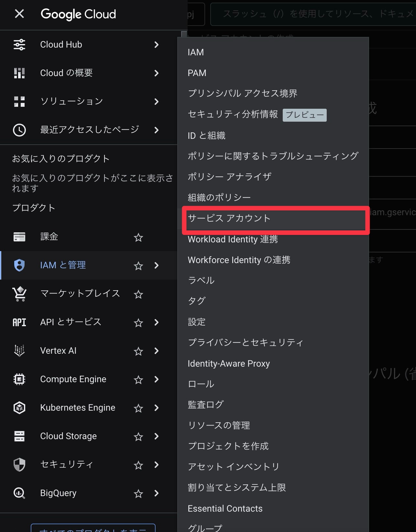This screenshot has height=532, width=416.
Task: Click the Google Cloud logo
Action: pos(78,14)
